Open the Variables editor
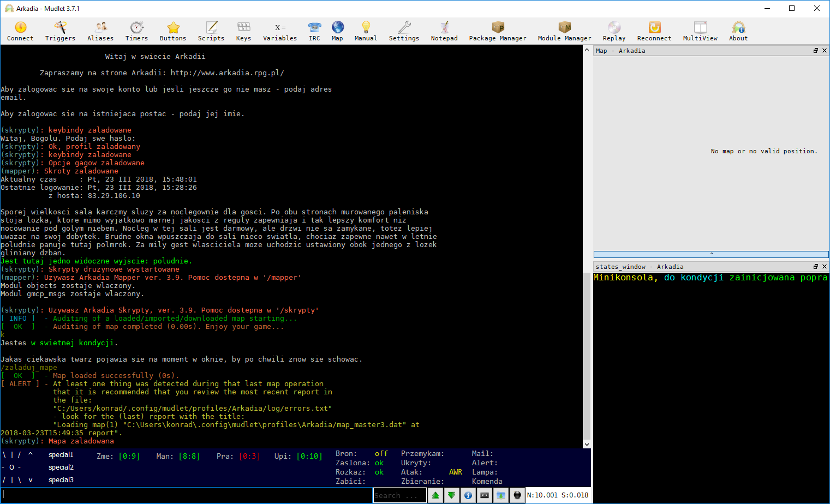The width and height of the screenshot is (830, 504). 280,31
